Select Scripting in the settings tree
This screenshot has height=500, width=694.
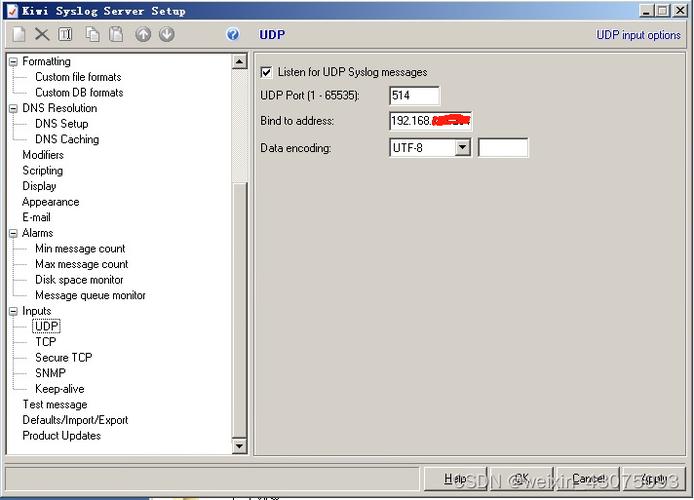(42, 170)
